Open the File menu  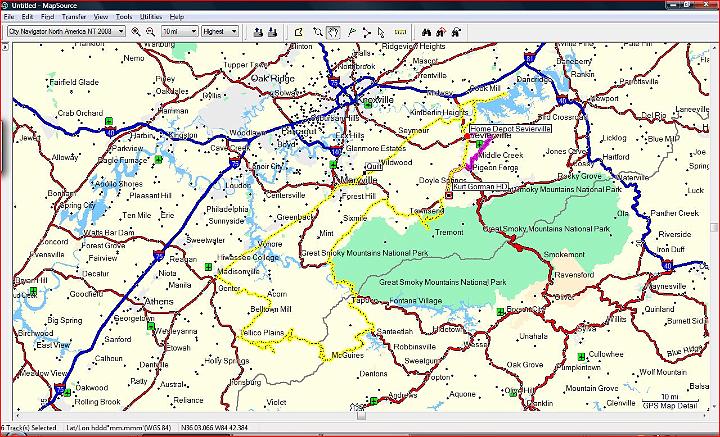(9, 17)
